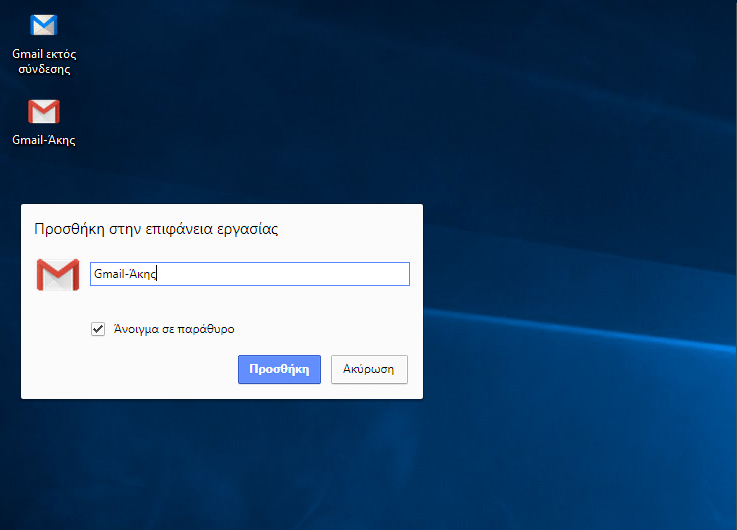The image size is (737, 530).
Task: Click the shortcut name field containing "Gmail-Άκης"
Action: coord(250,274)
